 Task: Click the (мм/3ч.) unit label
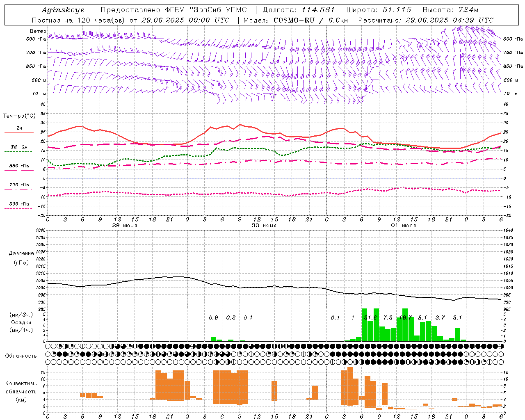pos(21,315)
